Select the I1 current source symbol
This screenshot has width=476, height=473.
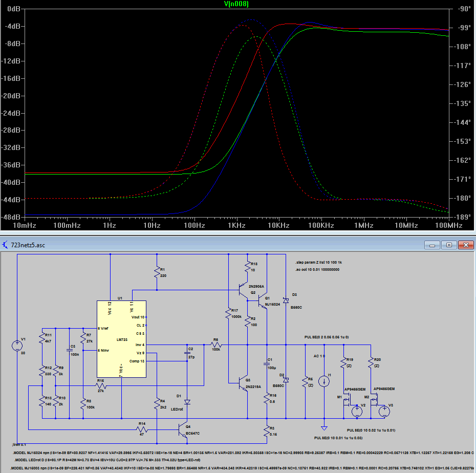pyautogui.click(x=324, y=381)
